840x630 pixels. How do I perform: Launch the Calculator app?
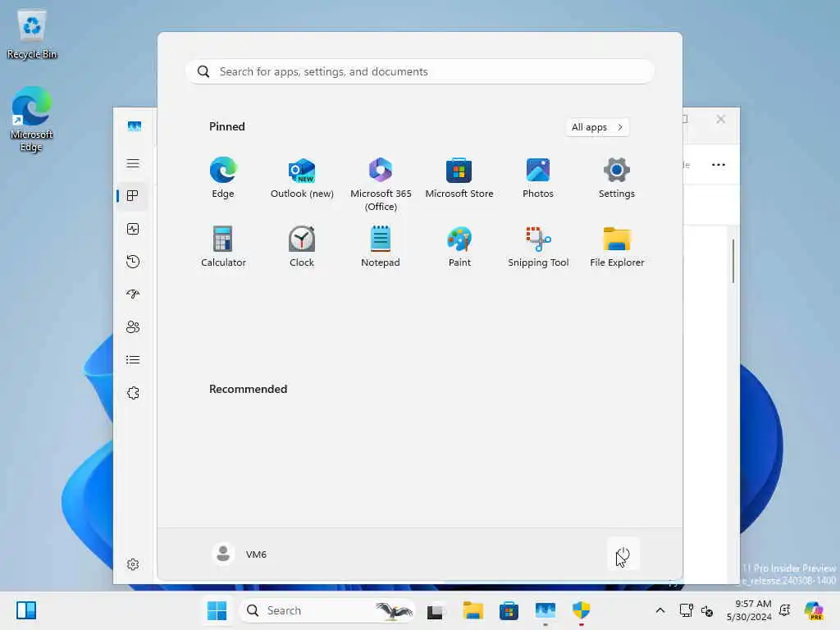tap(223, 247)
